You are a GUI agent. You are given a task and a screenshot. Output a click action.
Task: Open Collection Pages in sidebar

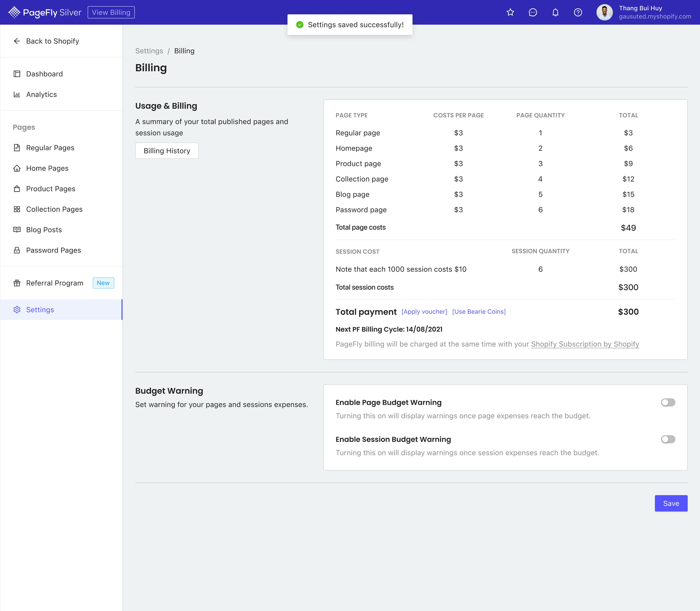54,209
